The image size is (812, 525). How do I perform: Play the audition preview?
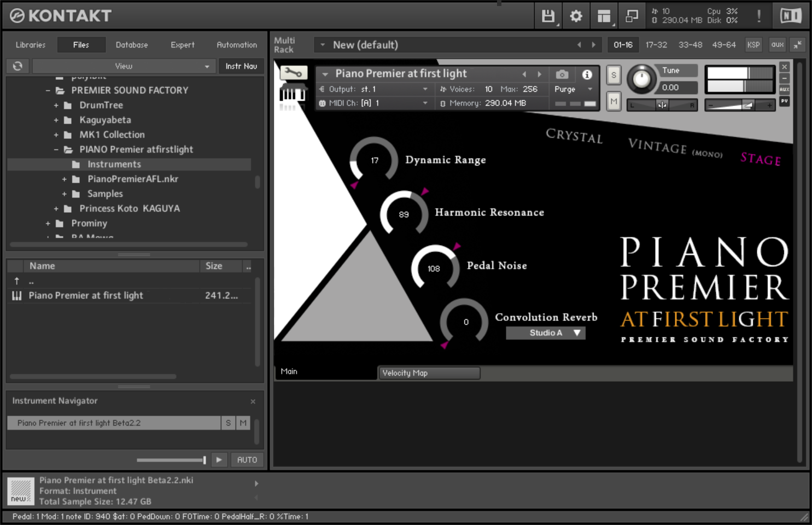coord(219,460)
